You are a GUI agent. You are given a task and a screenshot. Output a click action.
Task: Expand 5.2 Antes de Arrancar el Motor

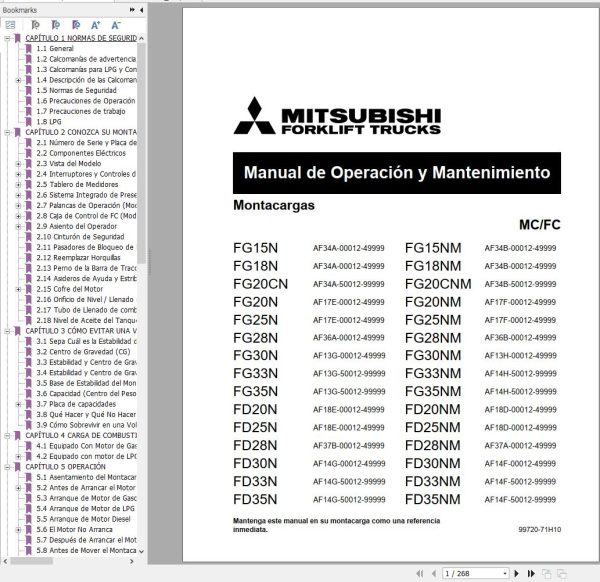click(x=18, y=488)
